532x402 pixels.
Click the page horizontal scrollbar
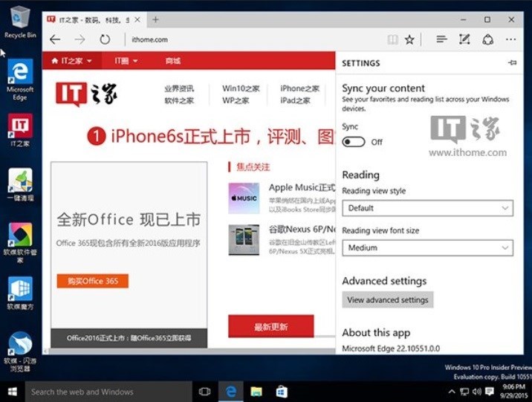coord(189,351)
